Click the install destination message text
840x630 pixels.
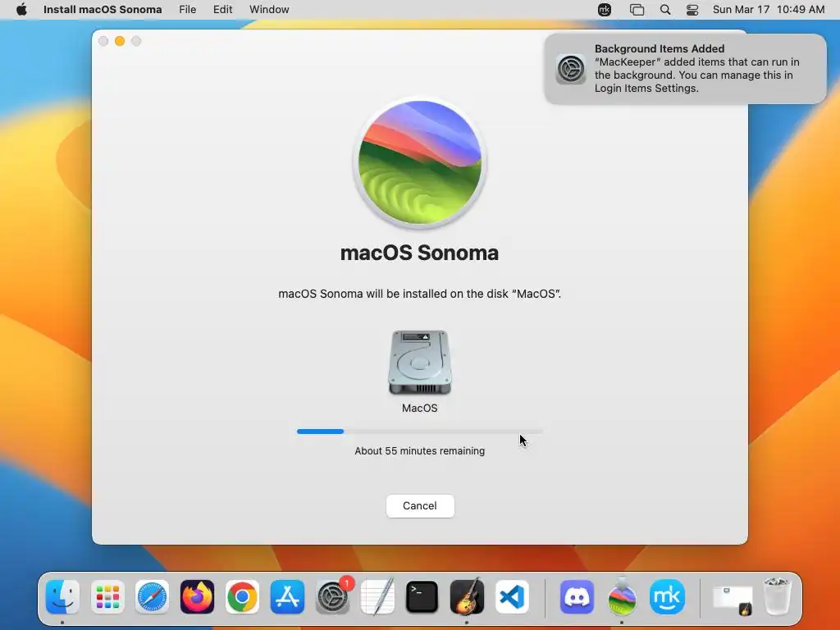tap(419, 294)
